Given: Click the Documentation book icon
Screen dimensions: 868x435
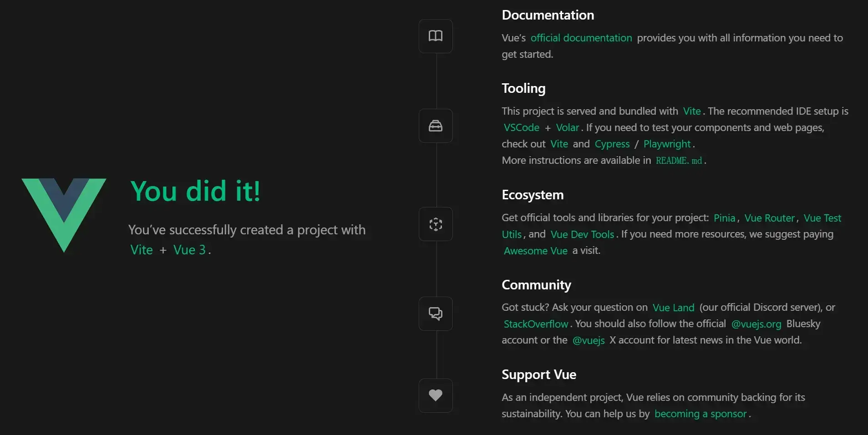Looking at the screenshot, I should click(x=436, y=36).
